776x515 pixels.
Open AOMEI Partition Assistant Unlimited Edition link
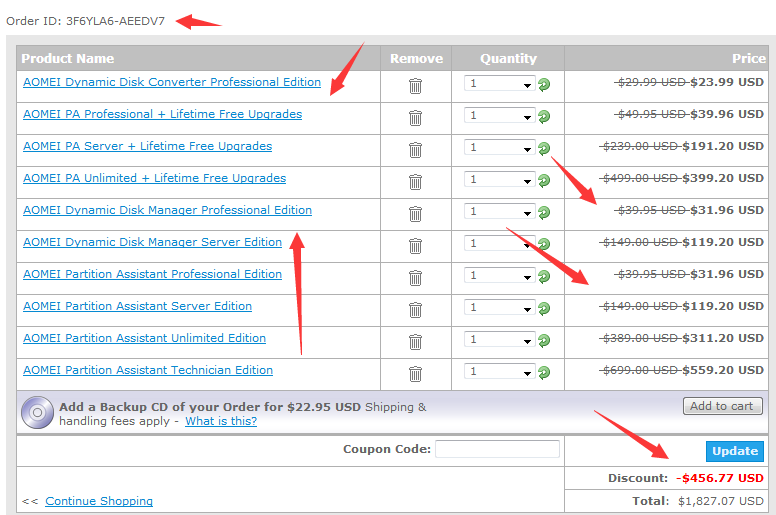tap(145, 338)
